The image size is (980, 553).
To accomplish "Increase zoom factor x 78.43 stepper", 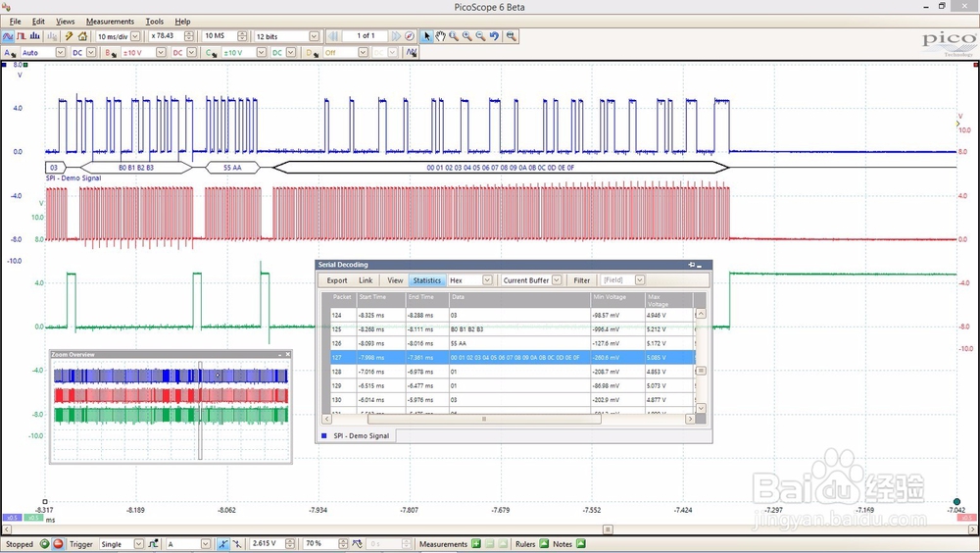I will [189, 33].
